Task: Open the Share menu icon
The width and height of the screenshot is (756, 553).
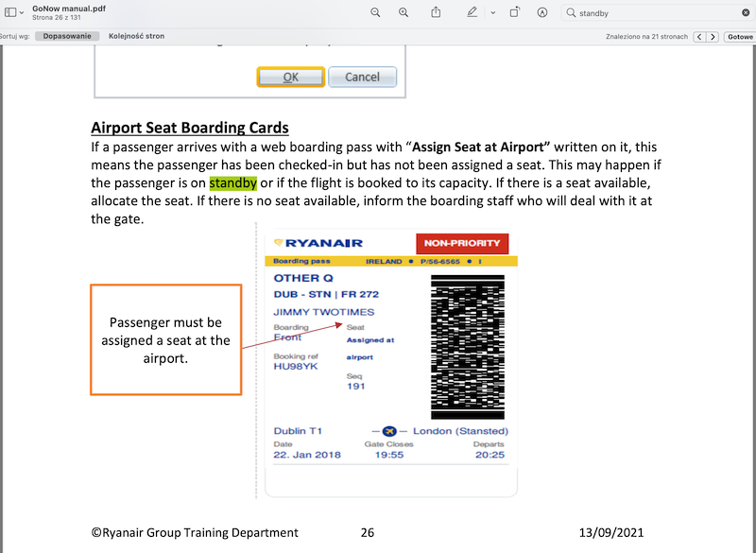Action: (x=436, y=12)
